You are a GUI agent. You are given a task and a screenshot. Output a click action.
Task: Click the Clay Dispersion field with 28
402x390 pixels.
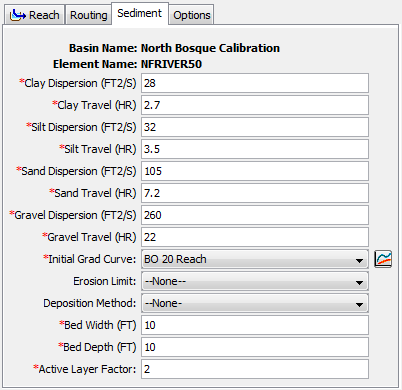click(x=255, y=83)
